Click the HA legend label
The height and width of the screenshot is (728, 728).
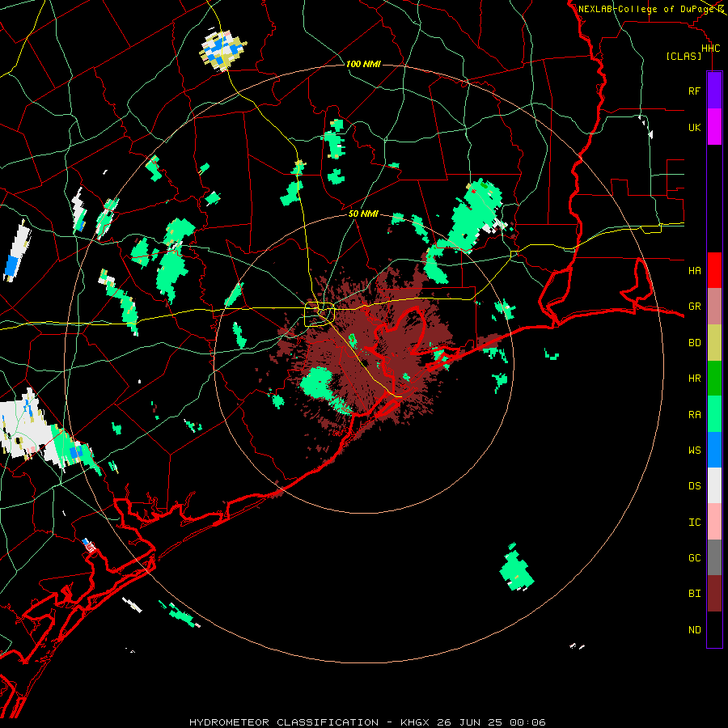[694, 270]
